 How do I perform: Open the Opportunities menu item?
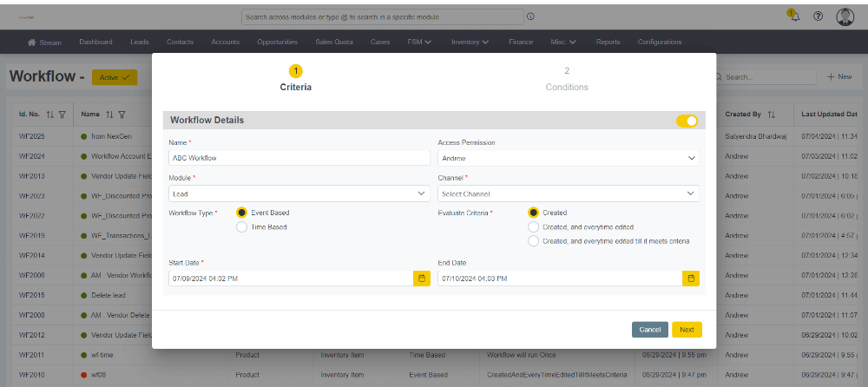277,42
